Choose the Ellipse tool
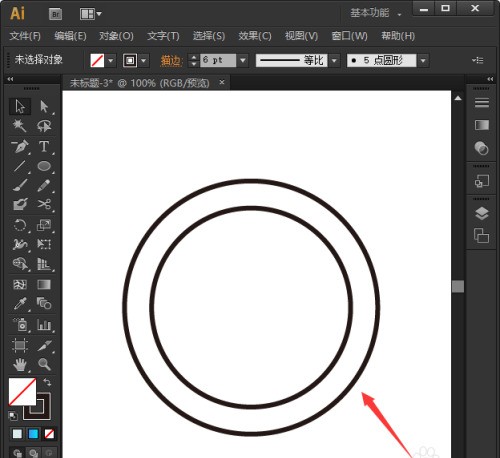 (x=44, y=166)
